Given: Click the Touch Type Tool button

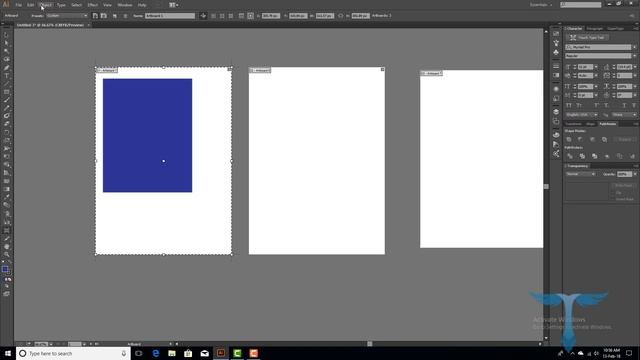Looking at the screenshot, I should [x=588, y=38].
